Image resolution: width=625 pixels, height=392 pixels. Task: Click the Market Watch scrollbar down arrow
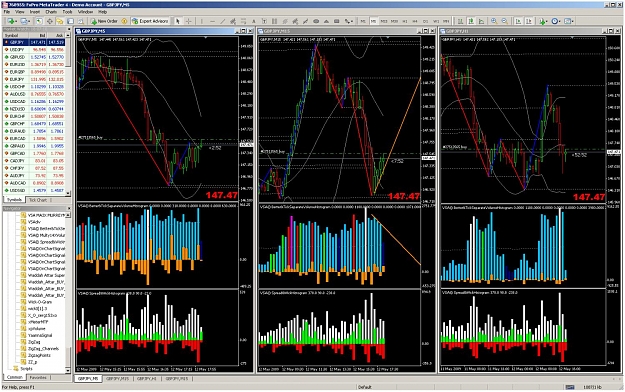click(x=68, y=193)
